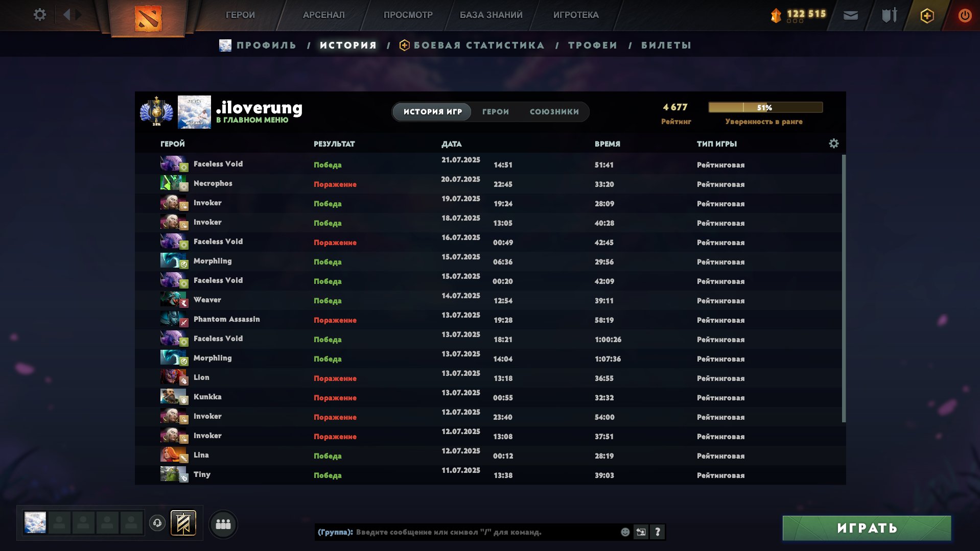The image size is (980, 551).
Task: Sort by the ГЕРОЙ column header
Action: (173, 143)
